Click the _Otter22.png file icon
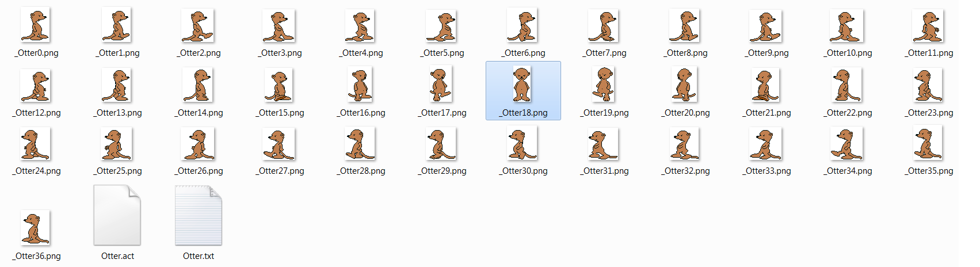980x267 pixels. pyautogui.click(x=847, y=85)
